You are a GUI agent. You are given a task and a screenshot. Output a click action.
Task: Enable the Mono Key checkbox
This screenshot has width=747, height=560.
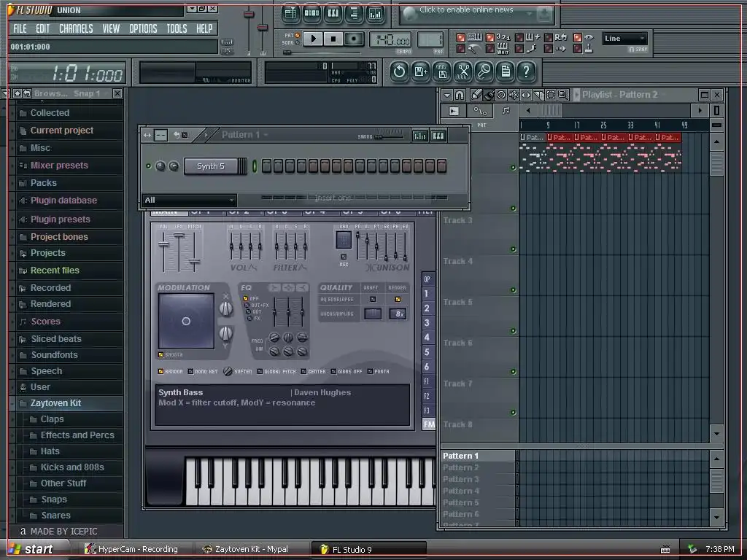pyautogui.click(x=190, y=371)
